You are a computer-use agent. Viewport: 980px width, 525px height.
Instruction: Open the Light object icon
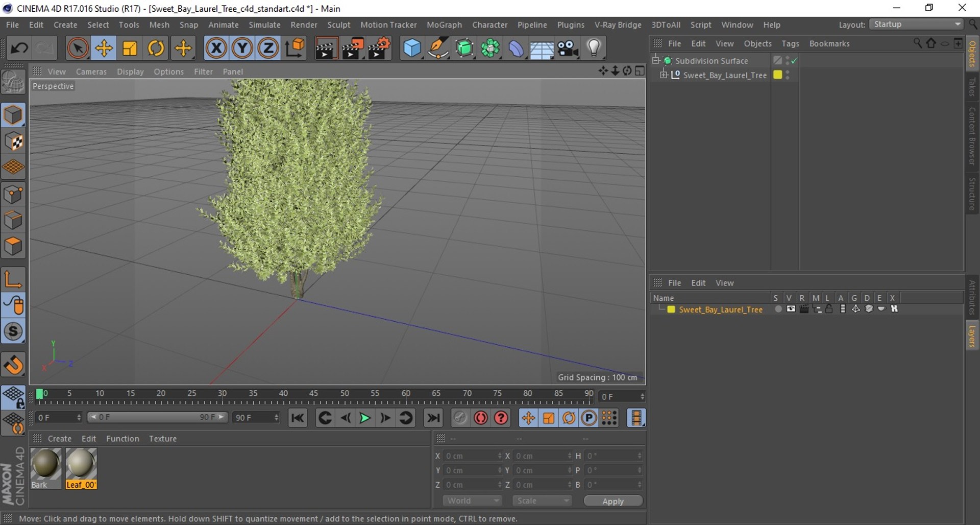tap(594, 49)
